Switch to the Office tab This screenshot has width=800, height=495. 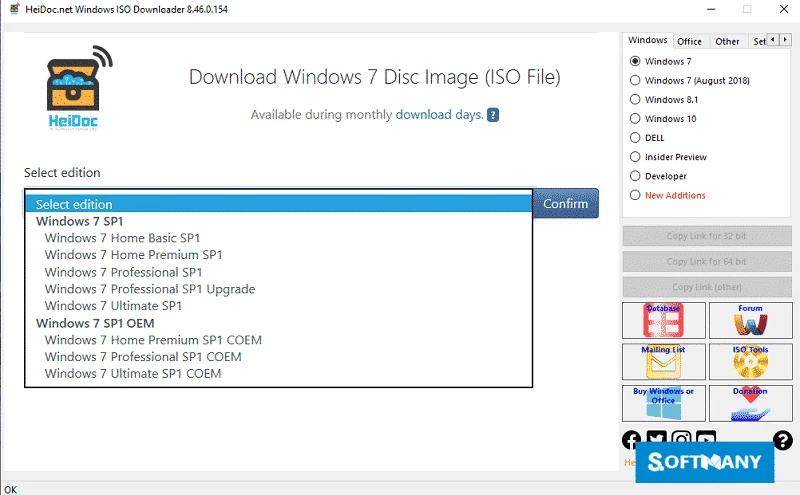[689, 41]
